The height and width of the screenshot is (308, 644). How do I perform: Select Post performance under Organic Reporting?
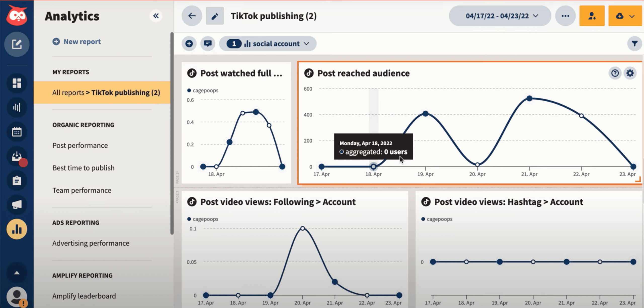[x=81, y=145]
